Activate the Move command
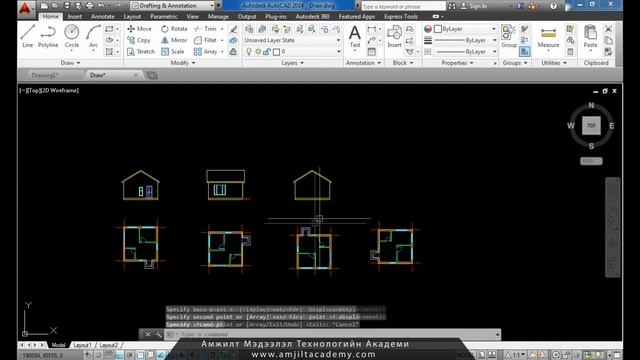Screen dimensions: 640x360 [x=140, y=29]
